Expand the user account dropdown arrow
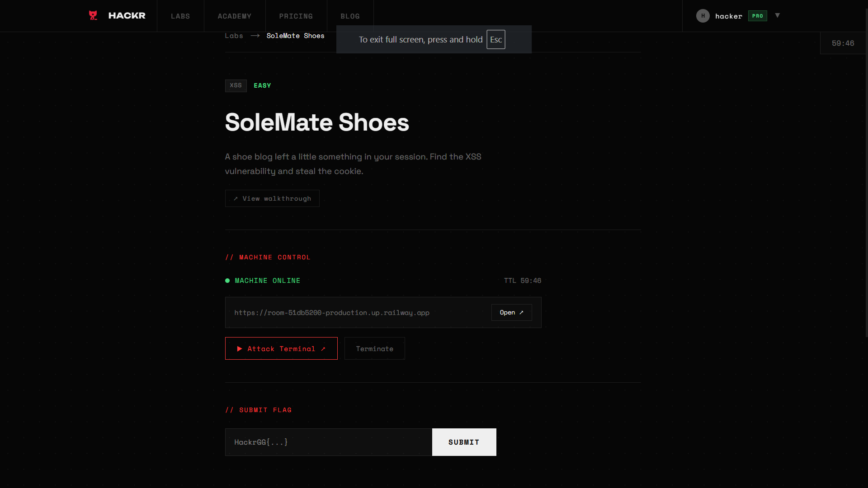The image size is (868, 488). [x=778, y=15]
